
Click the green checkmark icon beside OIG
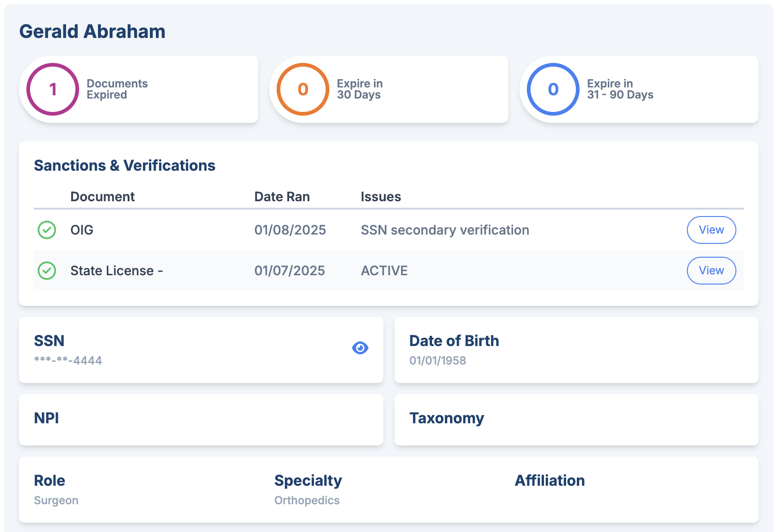pyautogui.click(x=47, y=230)
